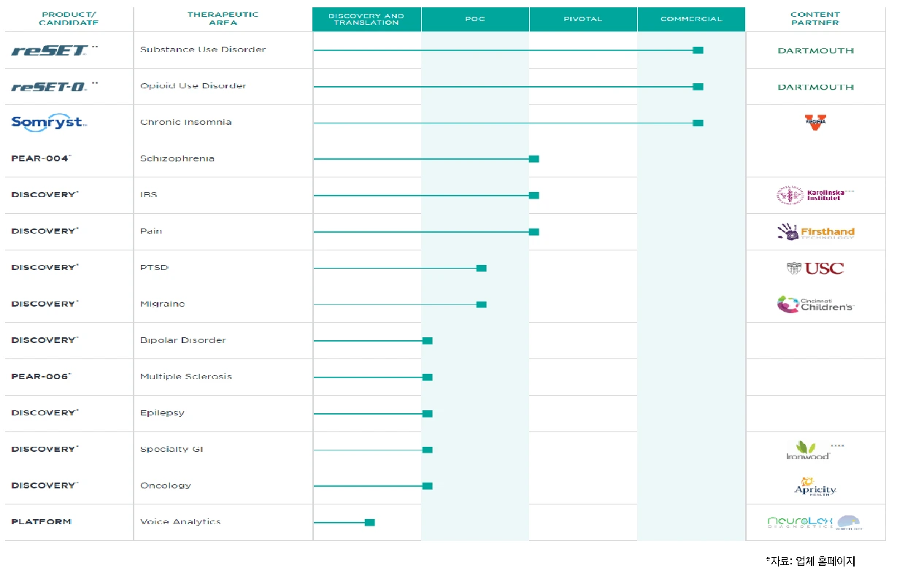Click the Somryst product logo
This screenshot has width=924, height=576.
coord(49,123)
